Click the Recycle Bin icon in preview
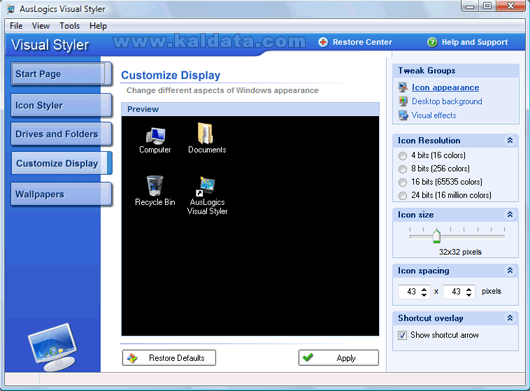The image size is (530, 391). [155, 186]
